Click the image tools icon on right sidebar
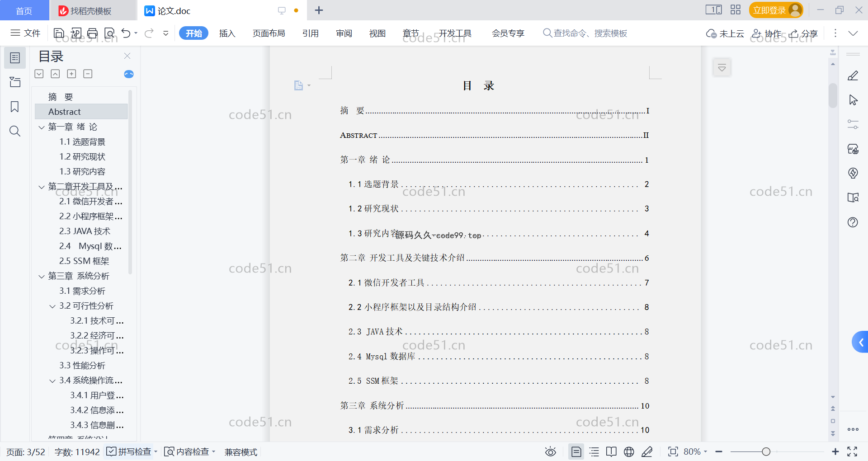 [x=853, y=149]
